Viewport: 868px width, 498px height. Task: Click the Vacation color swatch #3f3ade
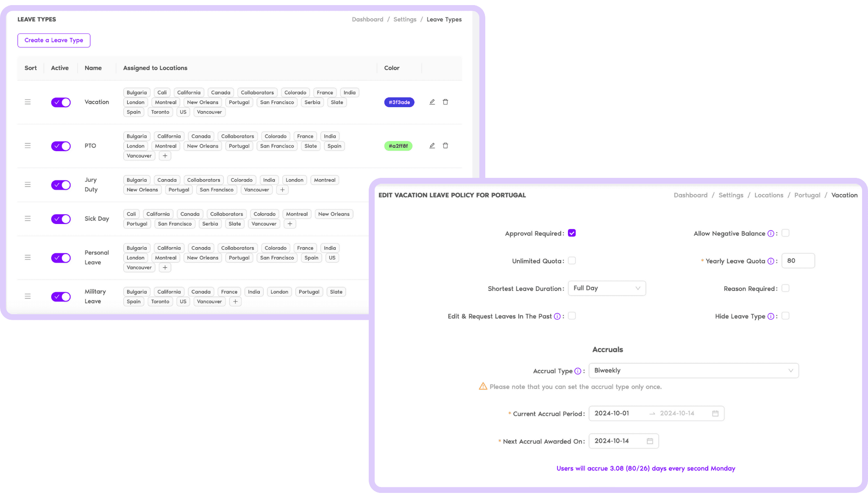[398, 102]
